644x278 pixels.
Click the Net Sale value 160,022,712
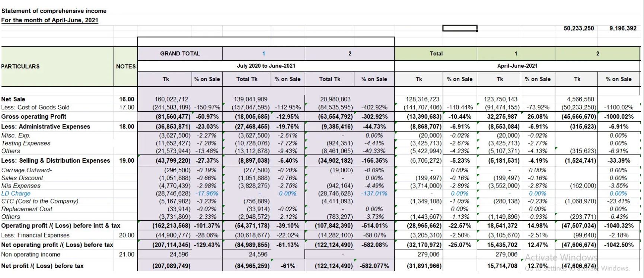(171, 99)
